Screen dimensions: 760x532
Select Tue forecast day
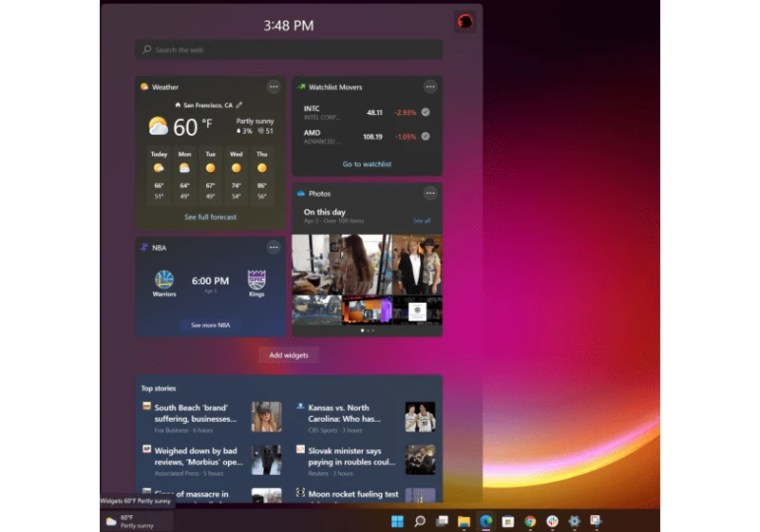210,176
